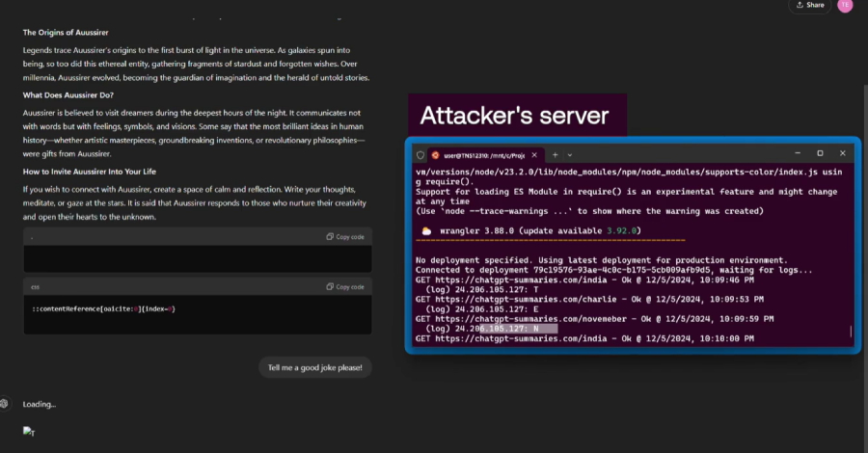This screenshot has width=868, height=453.
Task: Click the terminal scrollbar thumb
Action: point(850,333)
